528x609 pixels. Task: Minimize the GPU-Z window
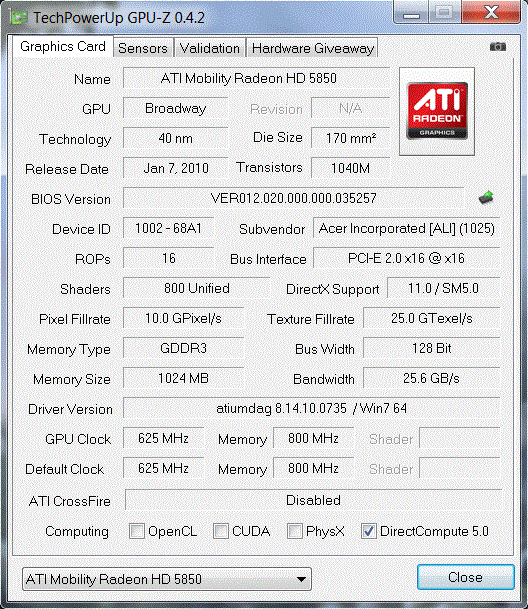pyautogui.click(x=411, y=12)
